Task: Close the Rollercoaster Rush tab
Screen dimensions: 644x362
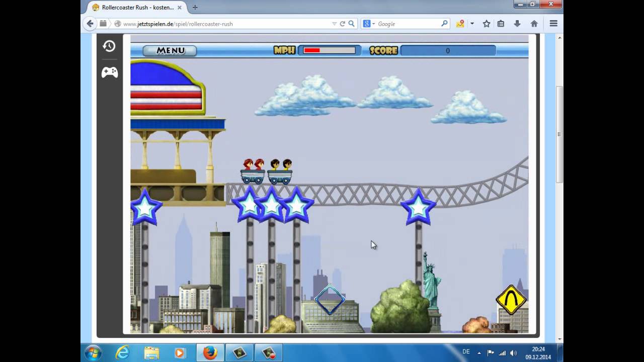Action: coord(179,8)
